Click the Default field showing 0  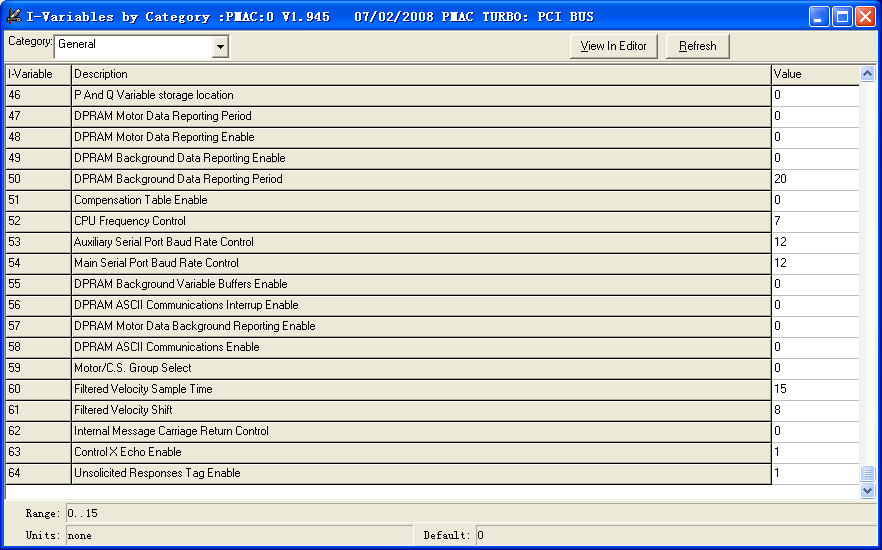[x=677, y=535]
